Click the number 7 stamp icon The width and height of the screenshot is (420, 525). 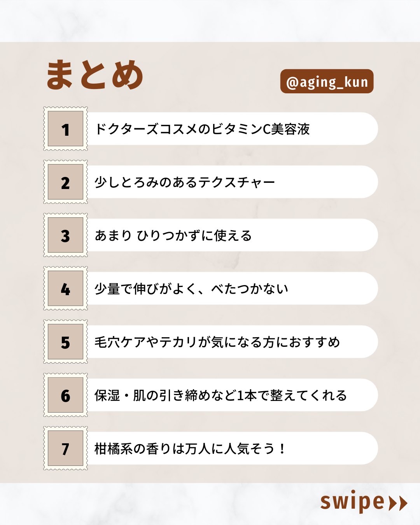click(65, 448)
